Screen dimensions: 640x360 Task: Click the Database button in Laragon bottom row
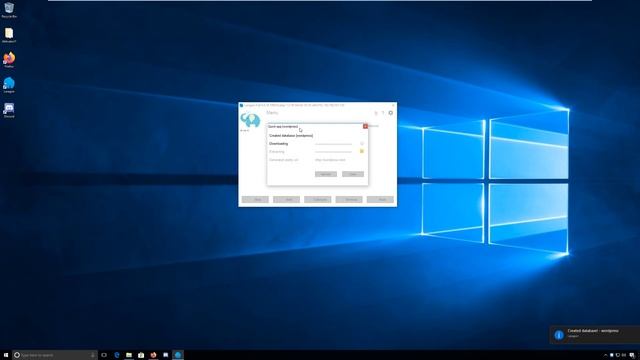tap(318, 200)
